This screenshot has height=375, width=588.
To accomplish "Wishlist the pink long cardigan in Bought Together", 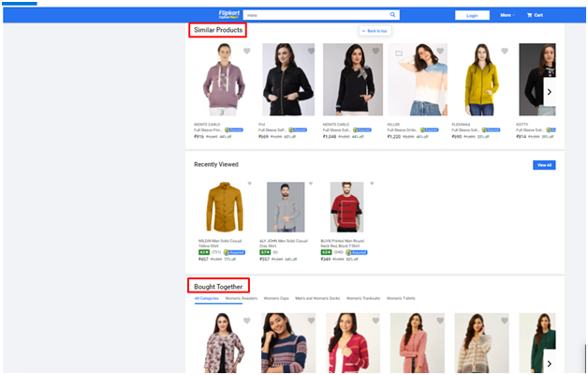I will click(440, 321).
